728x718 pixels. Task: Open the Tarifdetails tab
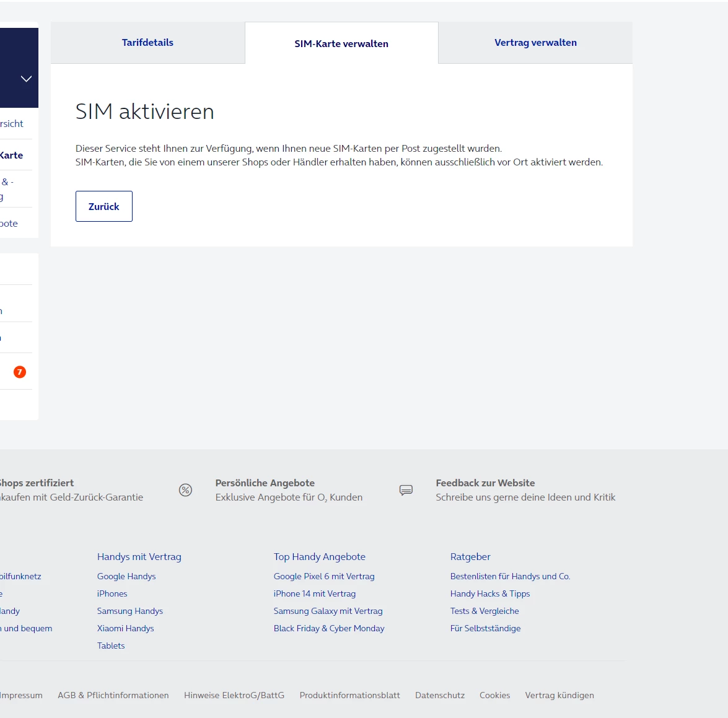coord(147,43)
